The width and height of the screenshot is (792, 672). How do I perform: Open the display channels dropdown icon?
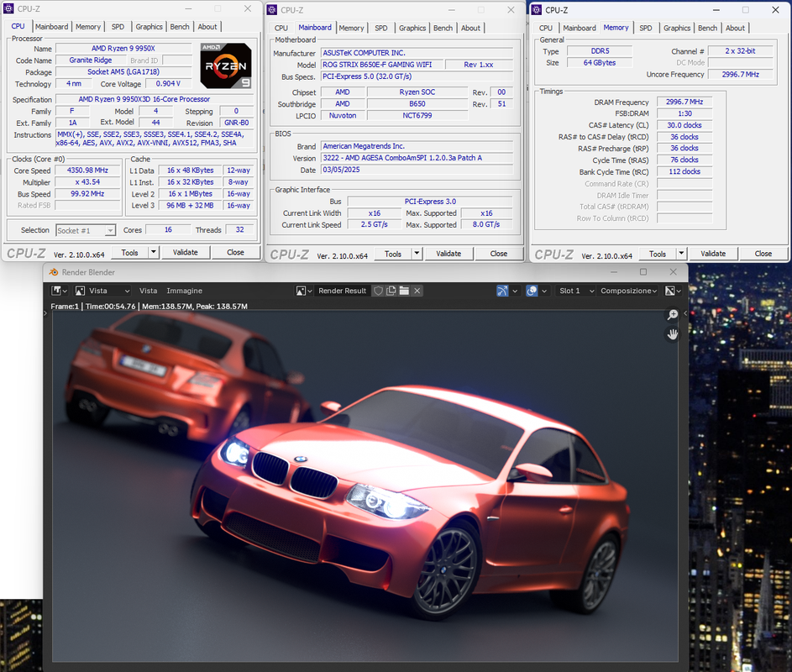point(673,291)
